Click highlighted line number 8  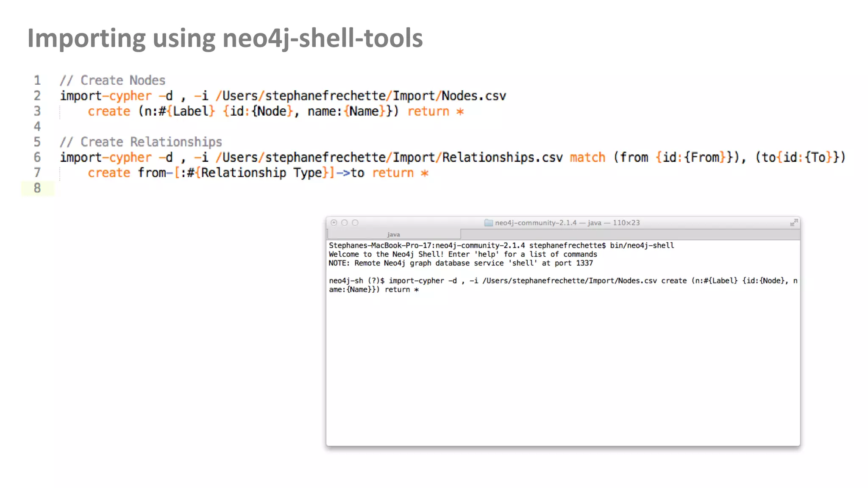tap(37, 188)
